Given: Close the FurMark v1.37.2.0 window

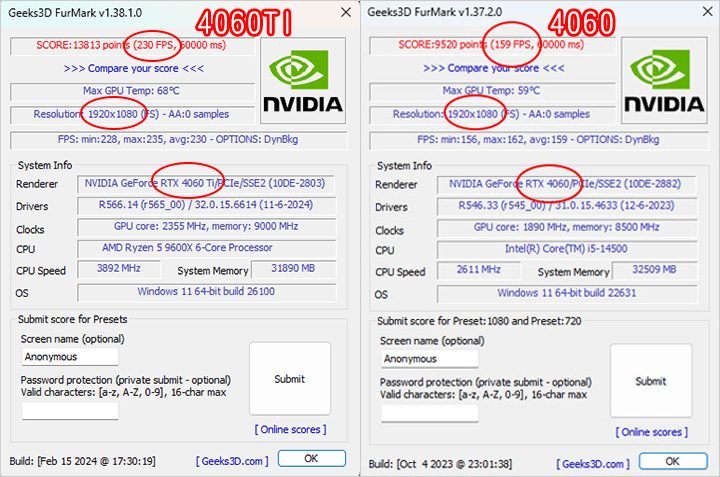Looking at the screenshot, I should tap(708, 11).
